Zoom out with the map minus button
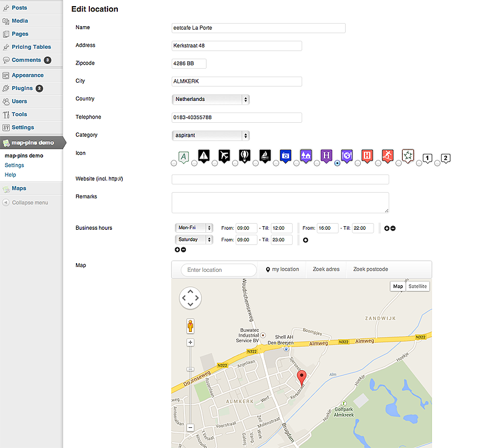 190,428
